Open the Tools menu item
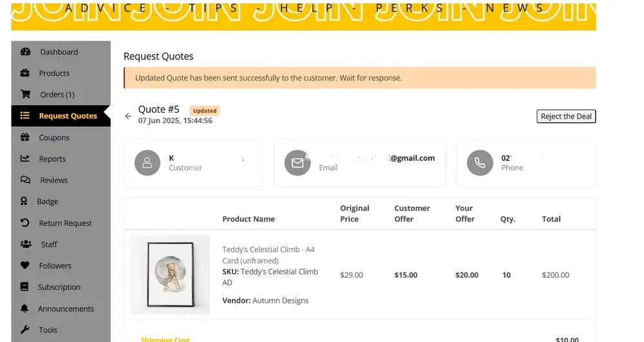The width and height of the screenshot is (644, 342). pos(61,330)
